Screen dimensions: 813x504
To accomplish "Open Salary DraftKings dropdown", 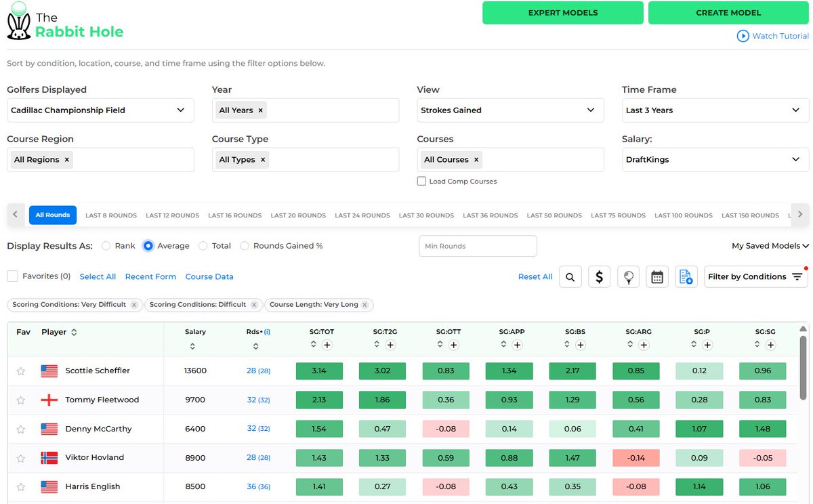I will (x=715, y=160).
